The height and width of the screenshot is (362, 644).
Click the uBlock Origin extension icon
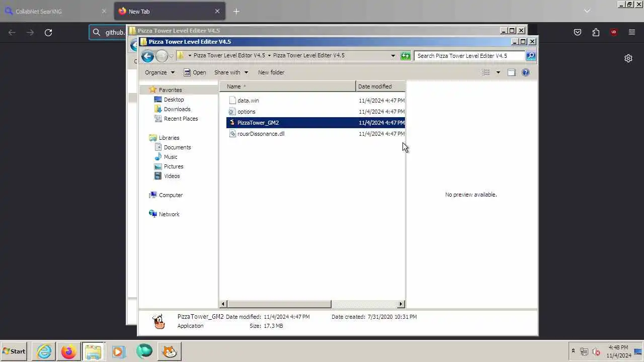point(613,32)
